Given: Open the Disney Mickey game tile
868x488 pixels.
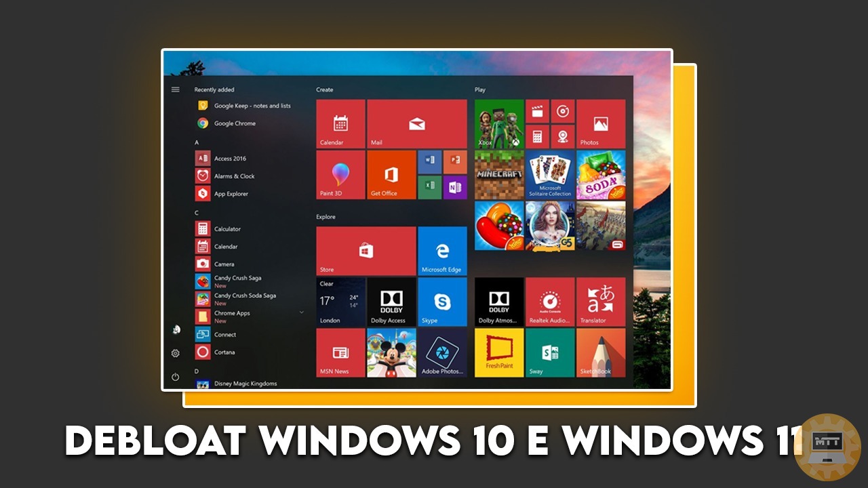Looking at the screenshot, I should 392,352.
